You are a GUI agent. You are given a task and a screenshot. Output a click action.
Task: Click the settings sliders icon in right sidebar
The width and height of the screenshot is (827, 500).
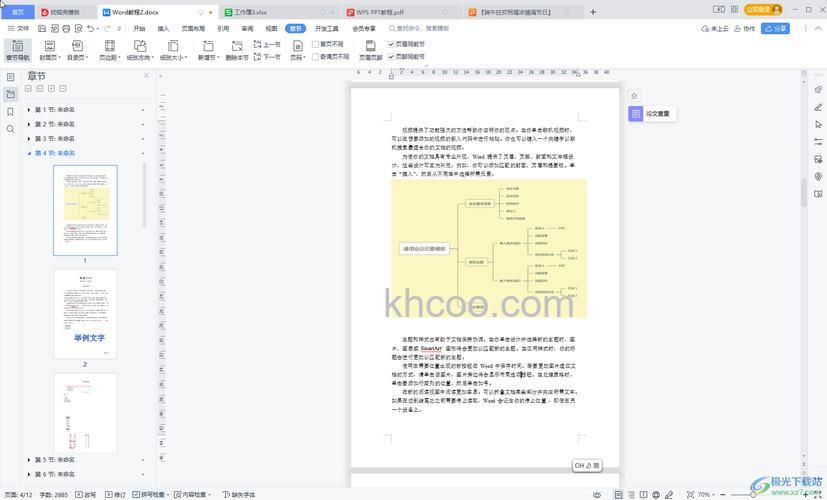tap(818, 142)
